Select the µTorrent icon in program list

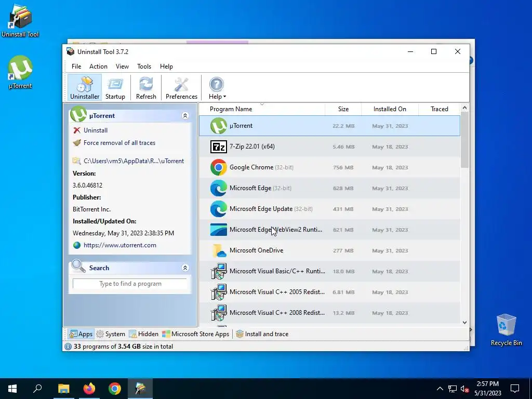click(x=219, y=126)
